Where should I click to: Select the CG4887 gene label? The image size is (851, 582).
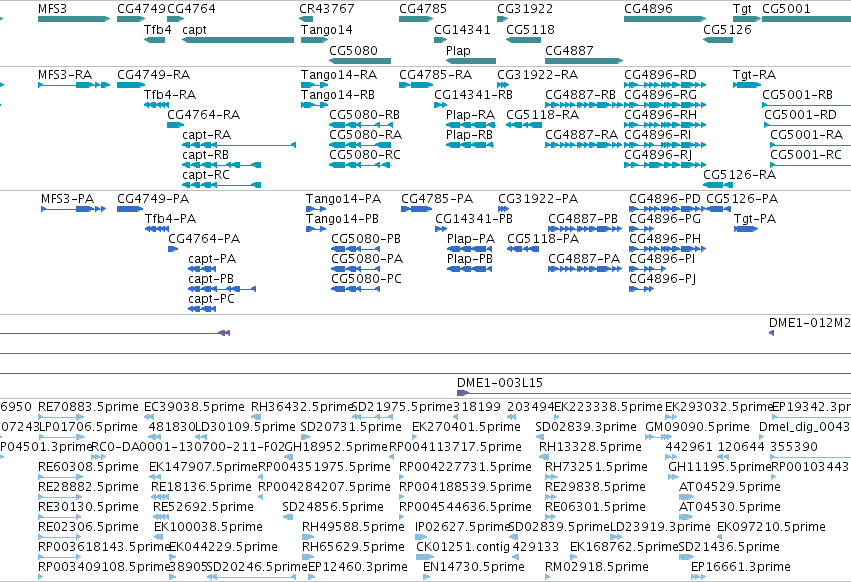pos(569,50)
